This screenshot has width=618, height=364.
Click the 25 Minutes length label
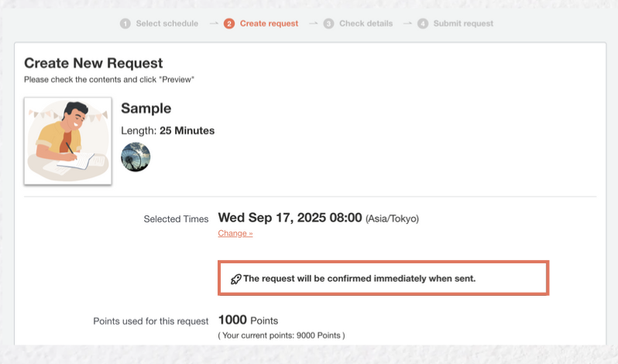coord(187,131)
